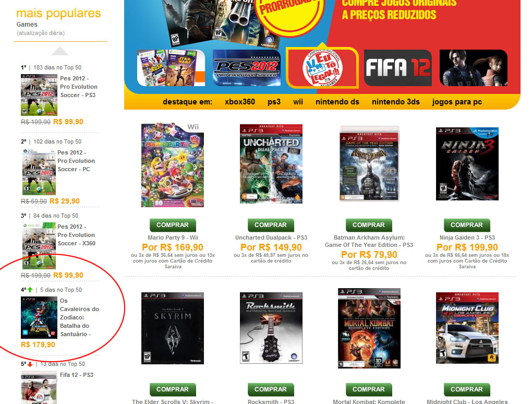532x404 pixels.
Task: Open the Batman Arkham Asylum cover image
Action: (369, 164)
